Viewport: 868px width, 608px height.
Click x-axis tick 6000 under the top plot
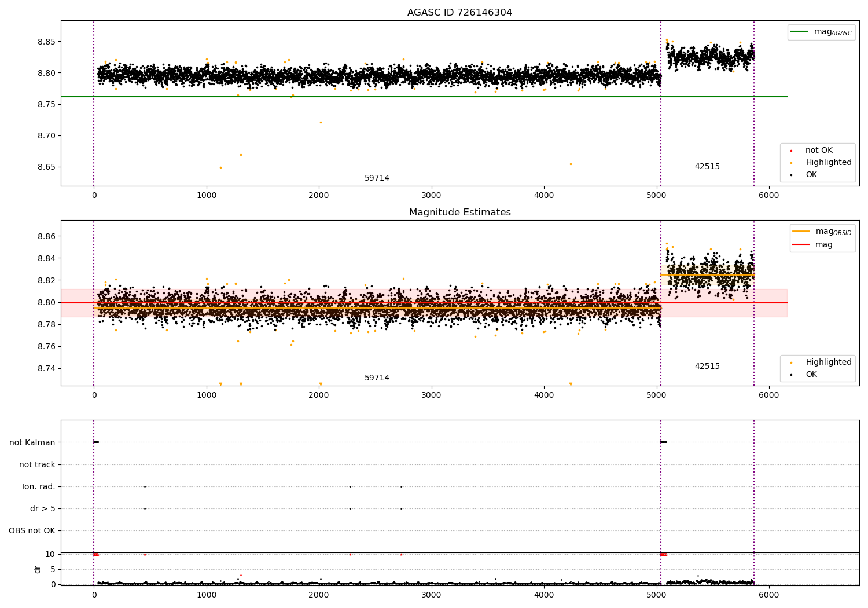click(x=768, y=196)
